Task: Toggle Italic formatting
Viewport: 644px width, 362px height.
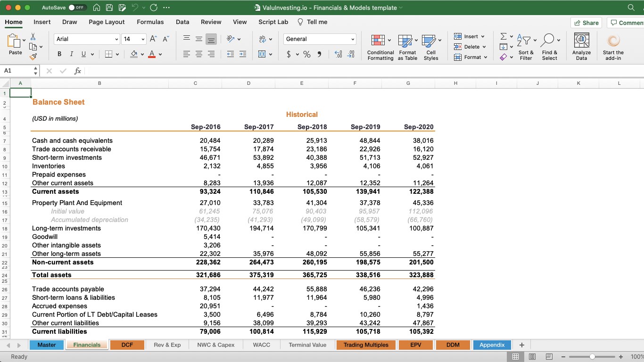Action: (72, 54)
